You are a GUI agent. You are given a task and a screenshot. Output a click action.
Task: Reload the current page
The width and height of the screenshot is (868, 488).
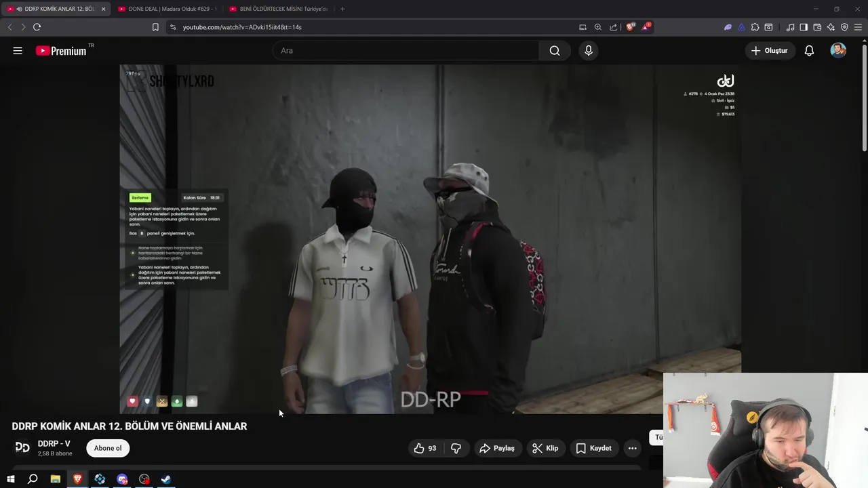tap(37, 27)
